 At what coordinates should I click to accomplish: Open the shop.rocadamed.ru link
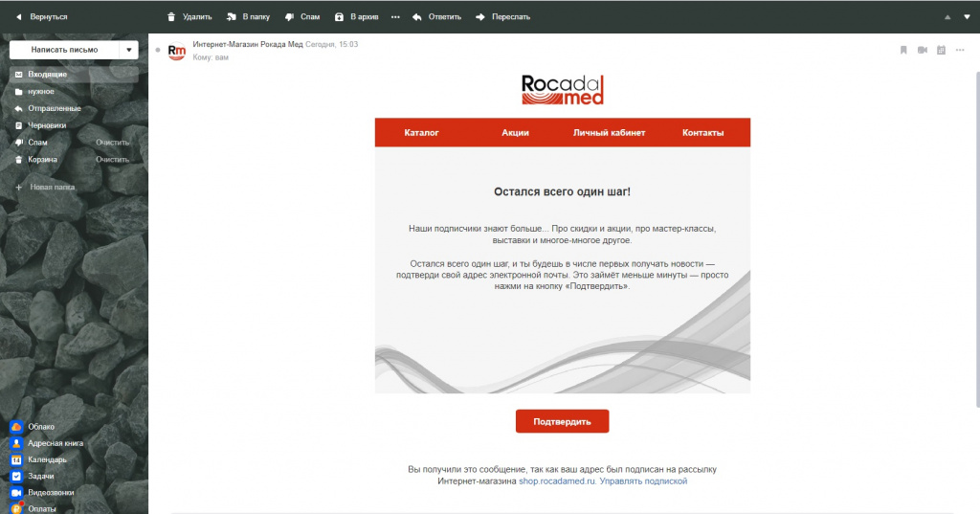pos(557,480)
